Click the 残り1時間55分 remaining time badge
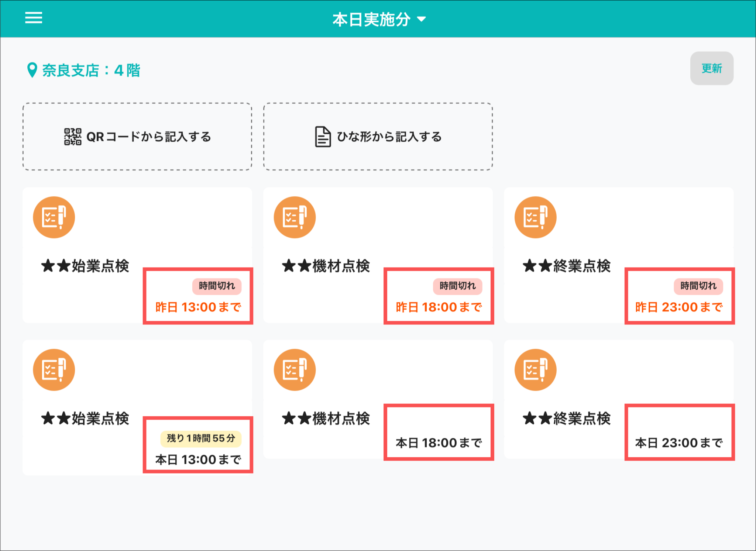The height and width of the screenshot is (551, 756). coord(201,438)
